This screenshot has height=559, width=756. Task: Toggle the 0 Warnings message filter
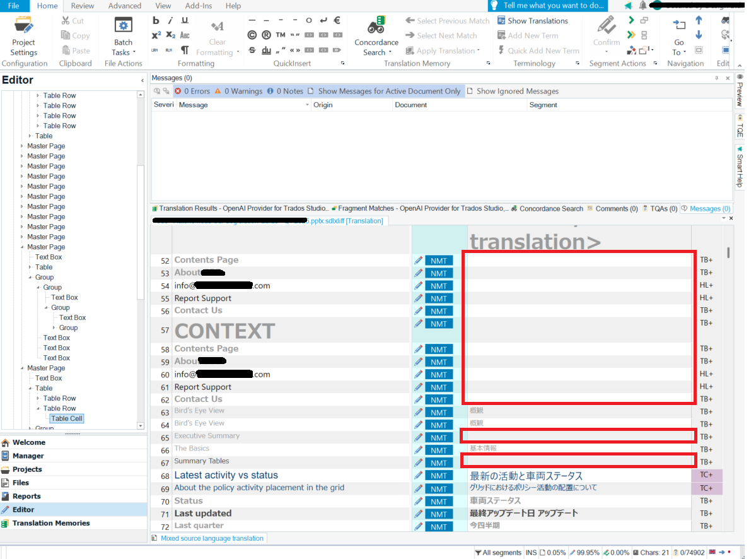tap(239, 91)
